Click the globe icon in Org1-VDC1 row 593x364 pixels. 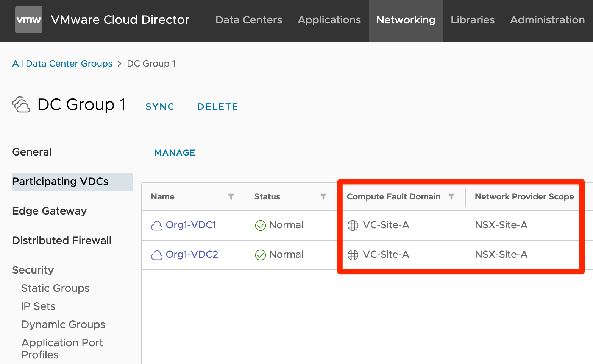pos(353,226)
